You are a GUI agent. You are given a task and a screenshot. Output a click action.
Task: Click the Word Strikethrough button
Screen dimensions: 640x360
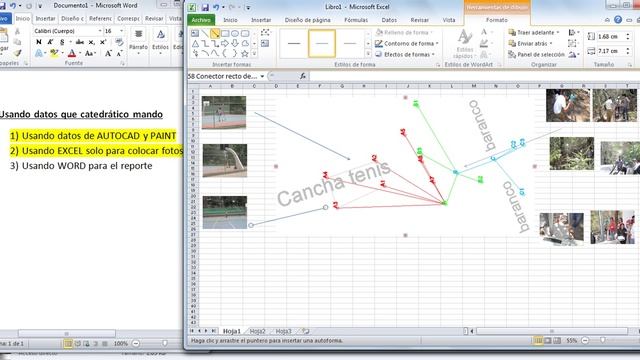80,42
